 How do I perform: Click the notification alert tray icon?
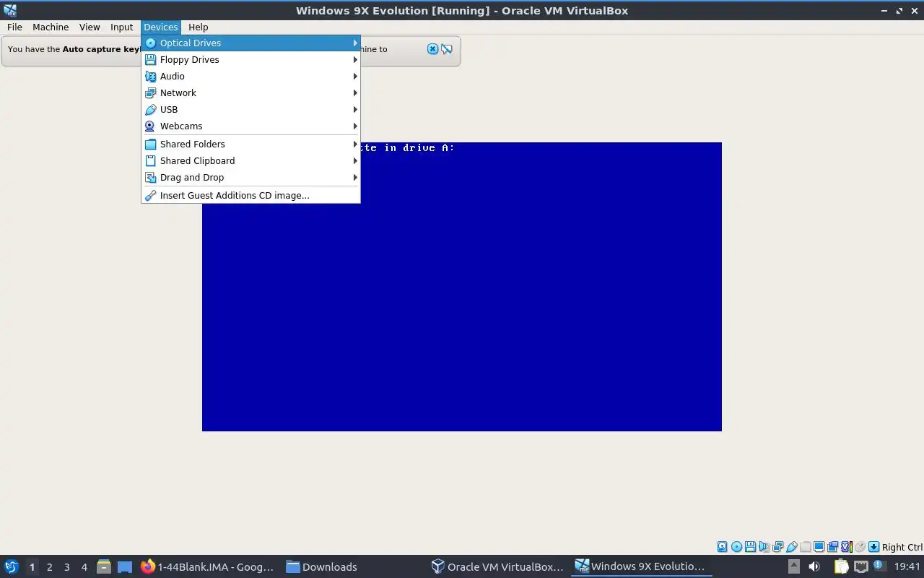click(x=879, y=566)
